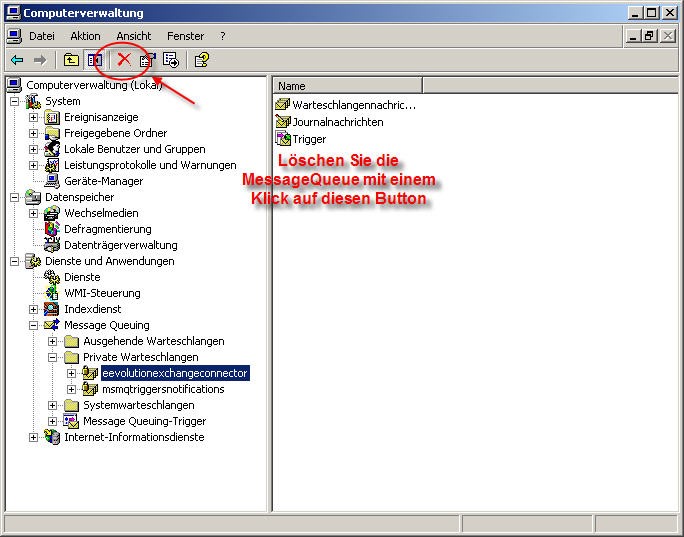The height and width of the screenshot is (537, 684).
Task: Collapse the Datenspeicher node
Action: 14,197
